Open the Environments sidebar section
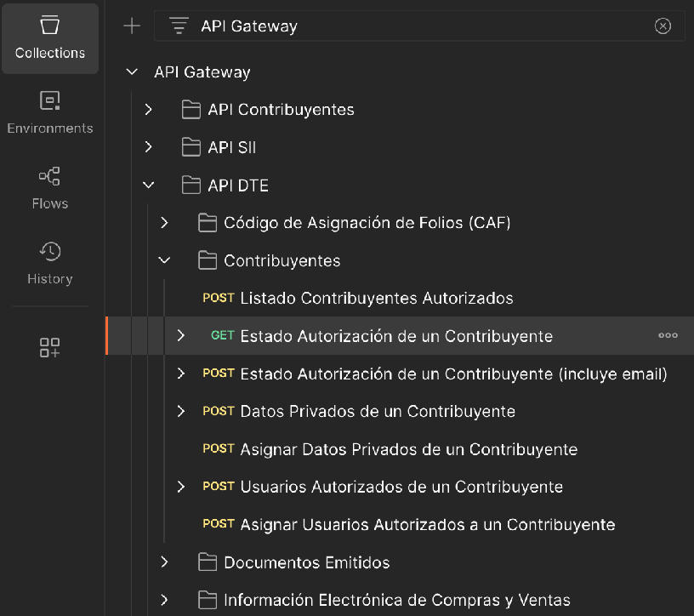The height and width of the screenshot is (616, 694). (49, 113)
